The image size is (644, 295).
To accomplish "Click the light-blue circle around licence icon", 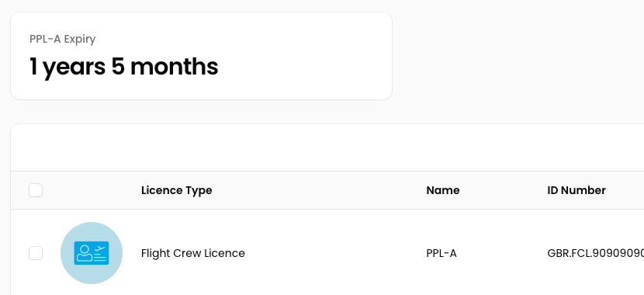I will click(x=92, y=253).
